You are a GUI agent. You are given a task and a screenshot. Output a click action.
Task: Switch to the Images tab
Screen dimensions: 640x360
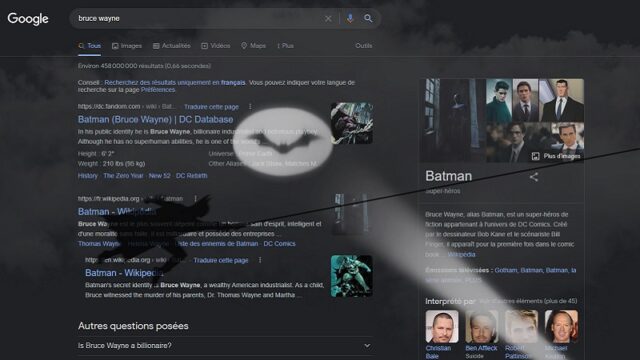pos(127,46)
